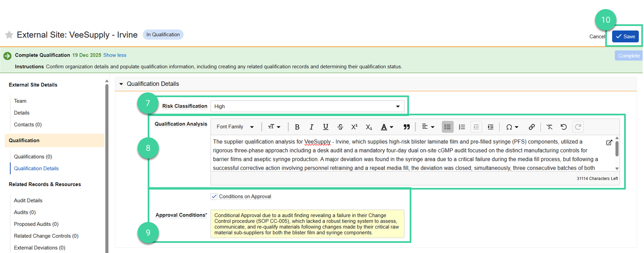Open Audit Details in the sidebar

pos(28,200)
